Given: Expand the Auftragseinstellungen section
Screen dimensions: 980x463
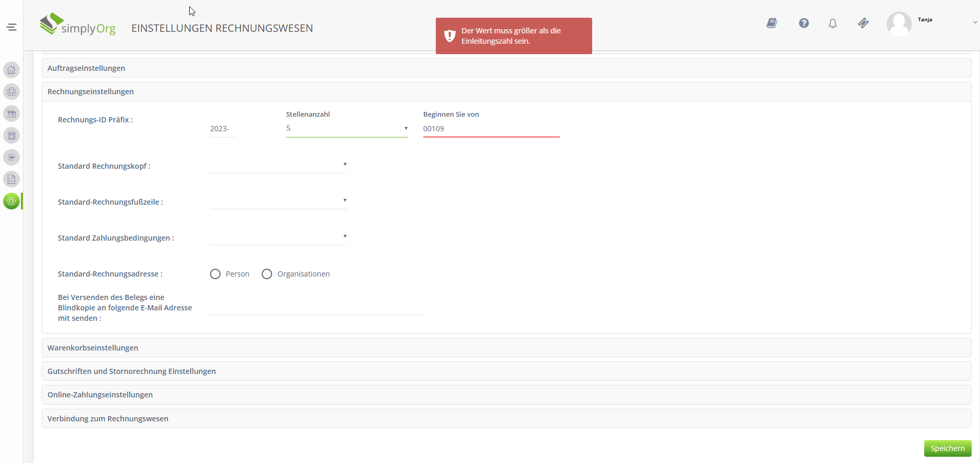Looking at the screenshot, I should pos(87,68).
